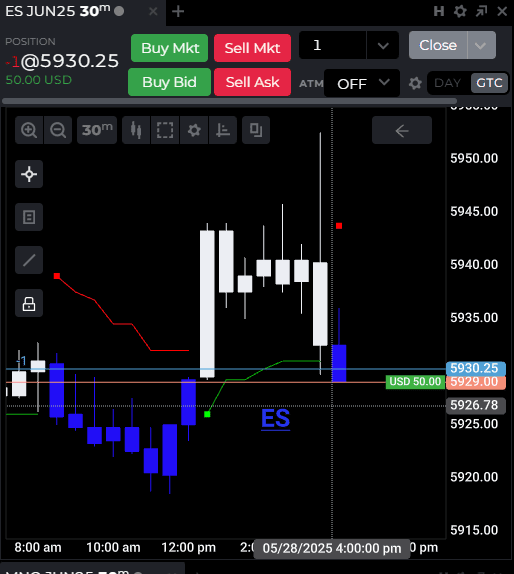Open the indicators icon in chart toolbar
This screenshot has height=574, width=514.
pyautogui.click(x=223, y=130)
